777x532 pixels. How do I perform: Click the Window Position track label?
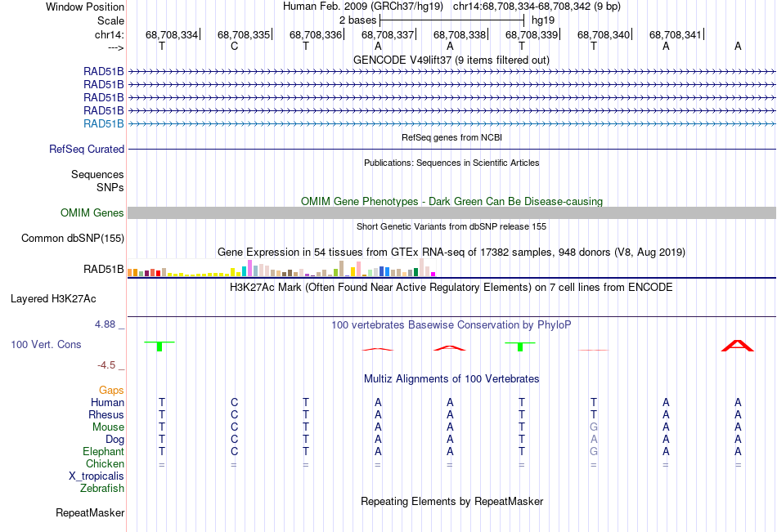tap(85, 7)
